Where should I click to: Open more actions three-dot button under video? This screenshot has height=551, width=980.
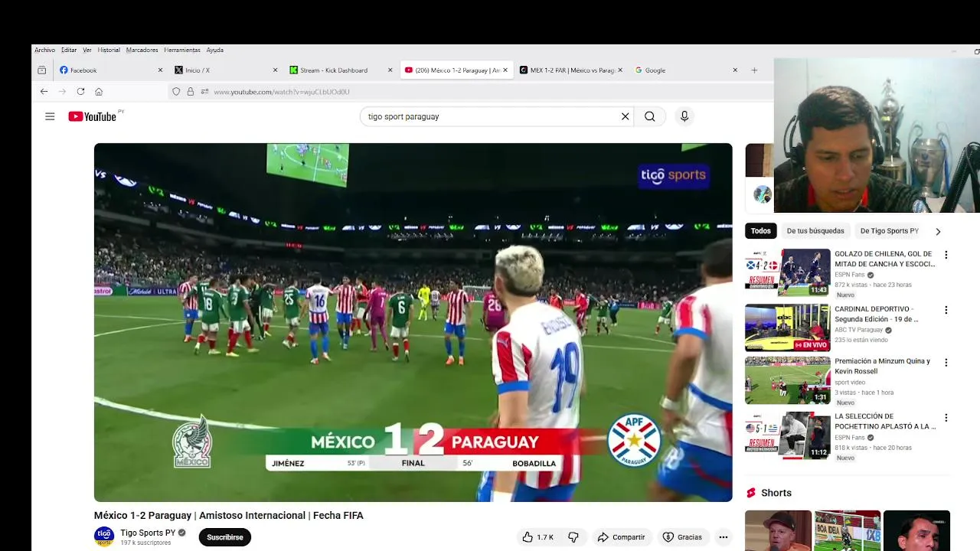point(723,537)
